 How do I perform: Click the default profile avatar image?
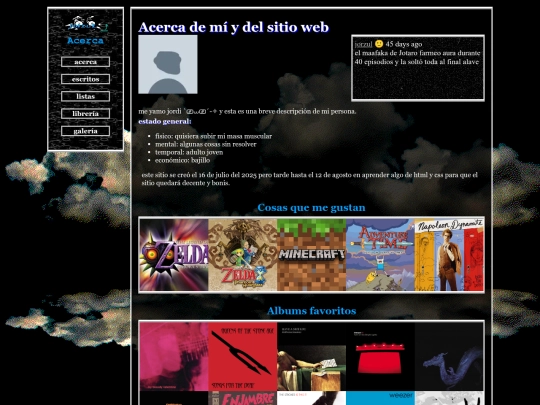[168, 64]
